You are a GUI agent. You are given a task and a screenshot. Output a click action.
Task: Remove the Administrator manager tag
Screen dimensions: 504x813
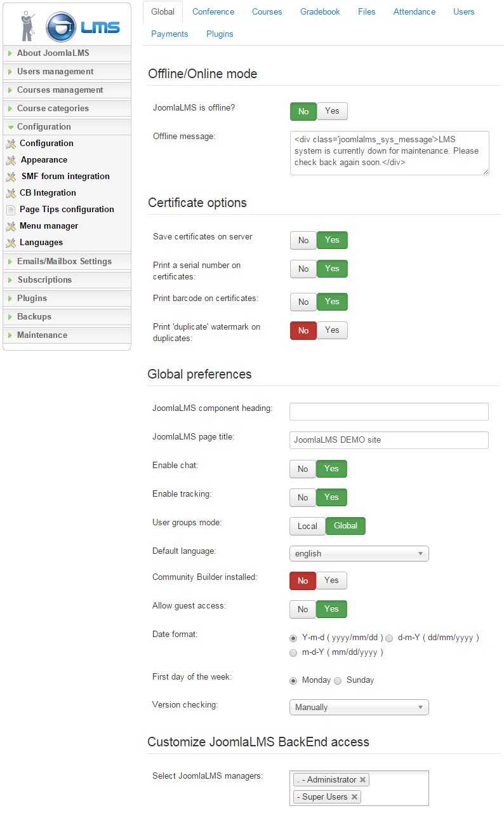[362, 779]
